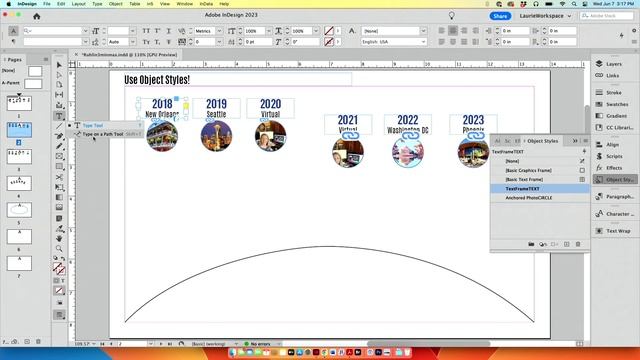Set paragraph alignment to center

coord(453,31)
